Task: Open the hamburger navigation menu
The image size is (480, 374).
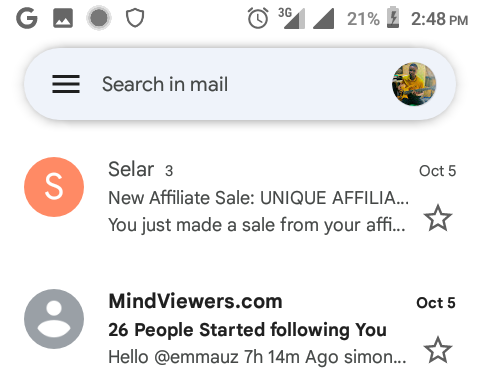Action: click(x=66, y=84)
